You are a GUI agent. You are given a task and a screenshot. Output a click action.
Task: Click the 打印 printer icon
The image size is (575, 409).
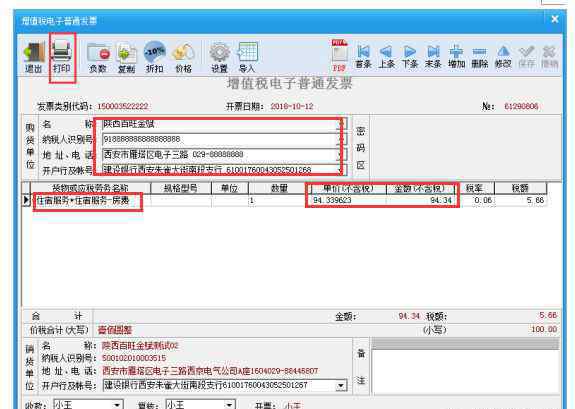coord(62,57)
